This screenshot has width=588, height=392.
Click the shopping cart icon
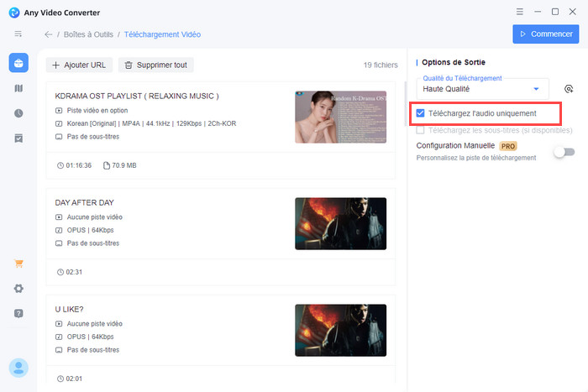point(18,264)
